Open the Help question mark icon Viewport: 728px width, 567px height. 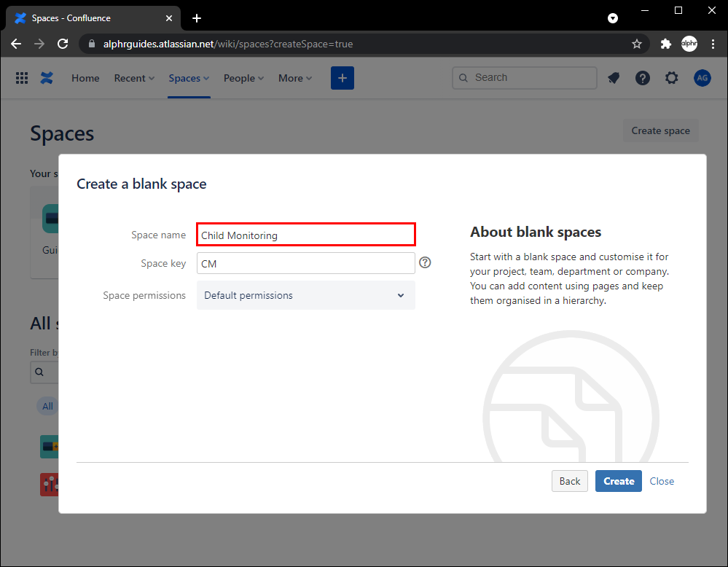642,78
